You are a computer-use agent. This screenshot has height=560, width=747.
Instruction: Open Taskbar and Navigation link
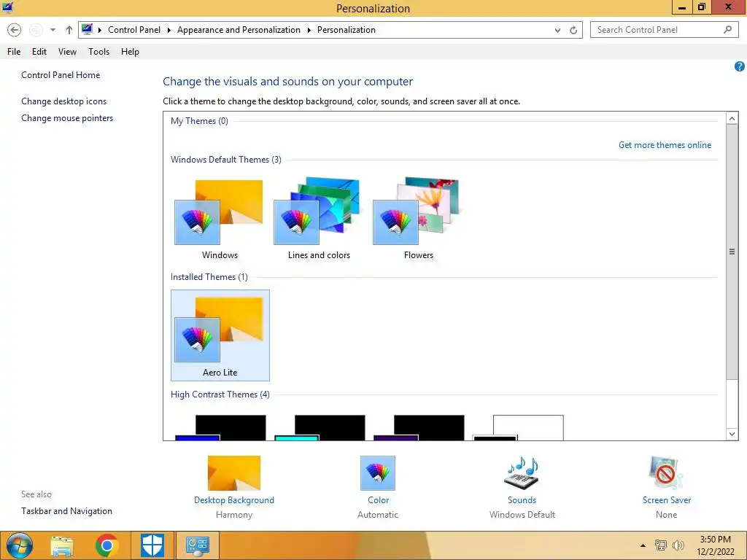tap(66, 511)
